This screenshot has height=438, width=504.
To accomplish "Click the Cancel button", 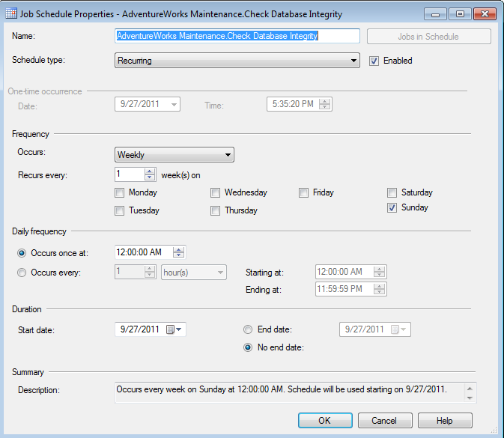I will (385, 421).
